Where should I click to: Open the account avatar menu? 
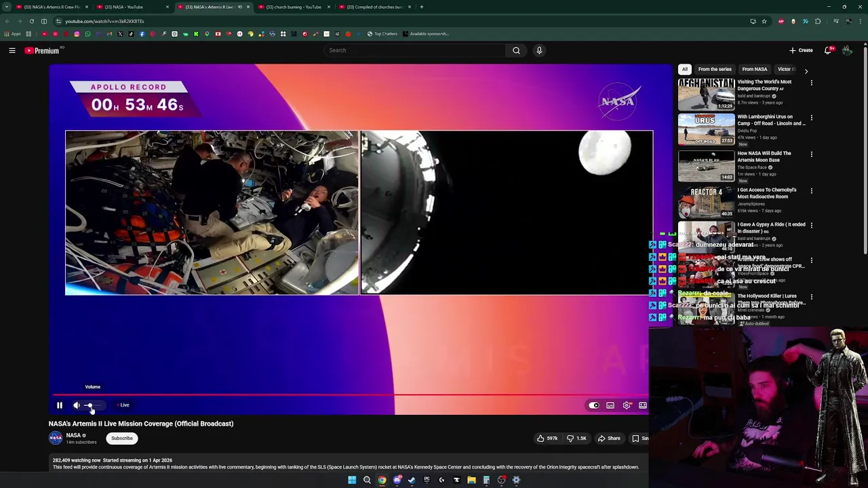click(x=847, y=50)
